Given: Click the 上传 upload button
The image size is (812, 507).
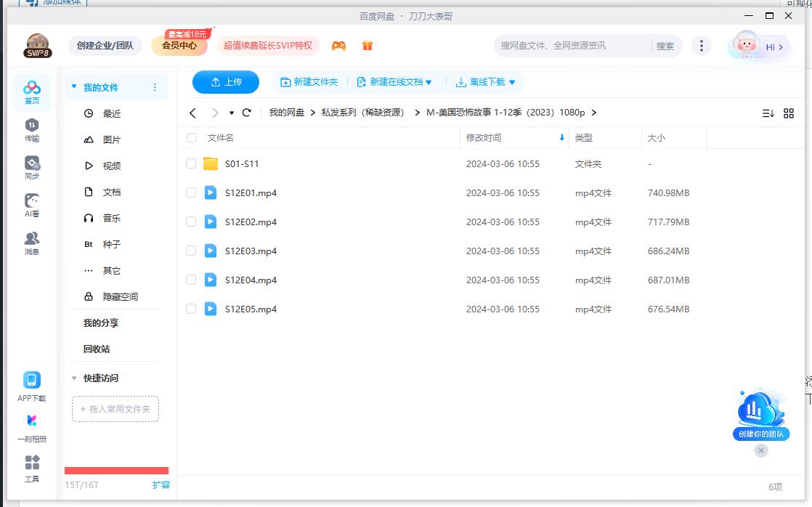Looking at the screenshot, I should coord(225,82).
